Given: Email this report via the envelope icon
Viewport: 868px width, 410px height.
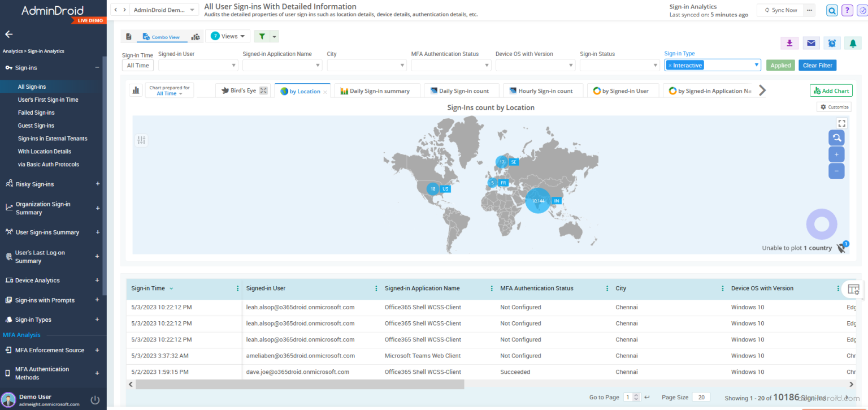Looking at the screenshot, I should coord(811,43).
